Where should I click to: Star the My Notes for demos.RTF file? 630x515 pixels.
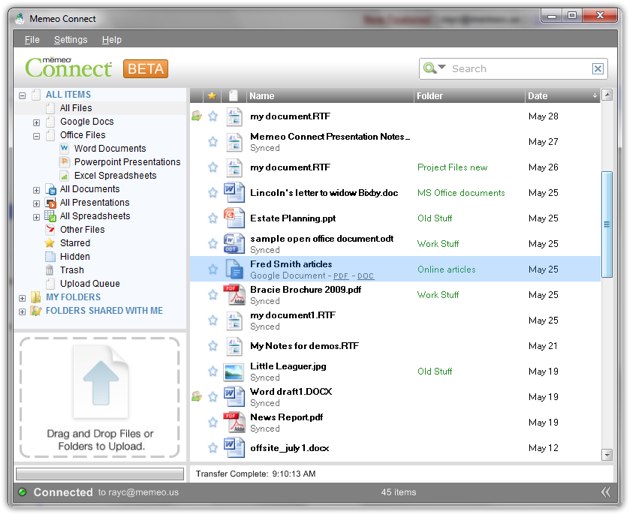tap(213, 346)
